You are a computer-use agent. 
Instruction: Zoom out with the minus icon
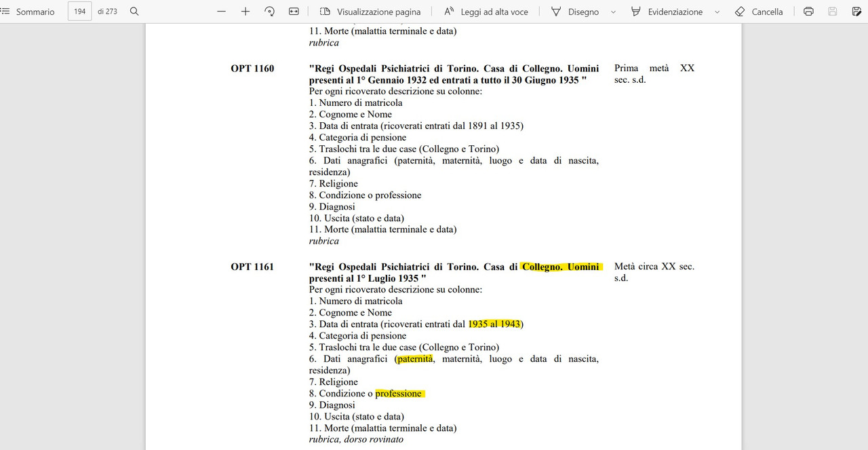pos(221,12)
